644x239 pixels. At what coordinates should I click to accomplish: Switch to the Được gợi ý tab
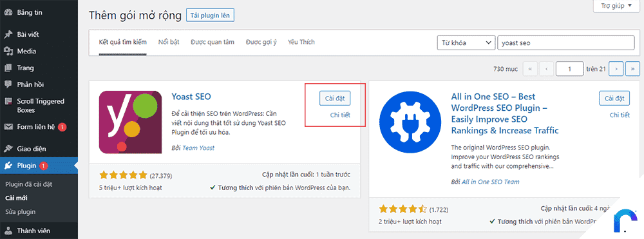pyautogui.click(x=261, y=42)
